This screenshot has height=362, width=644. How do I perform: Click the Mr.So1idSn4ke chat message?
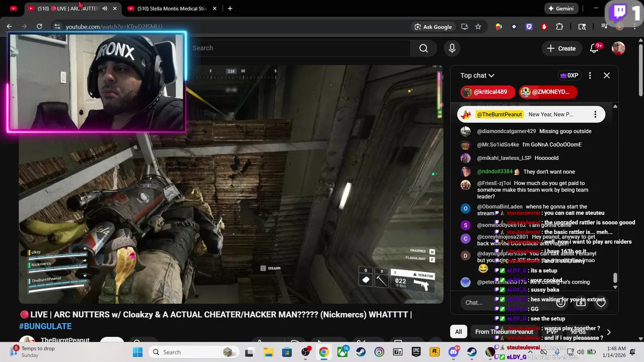[x=533, y=145]
